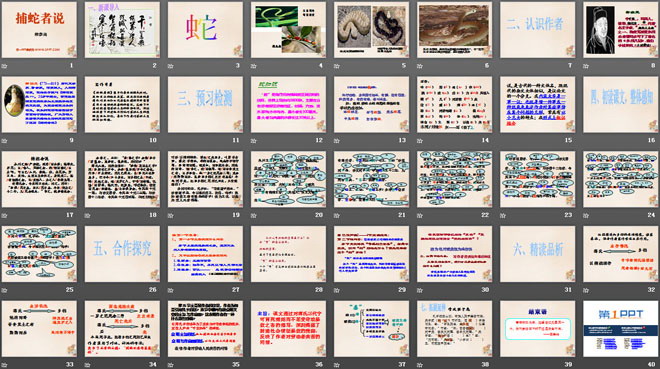Open slide 3 with colorful 蛇 character
660x369 pixels.
point(205,30)
